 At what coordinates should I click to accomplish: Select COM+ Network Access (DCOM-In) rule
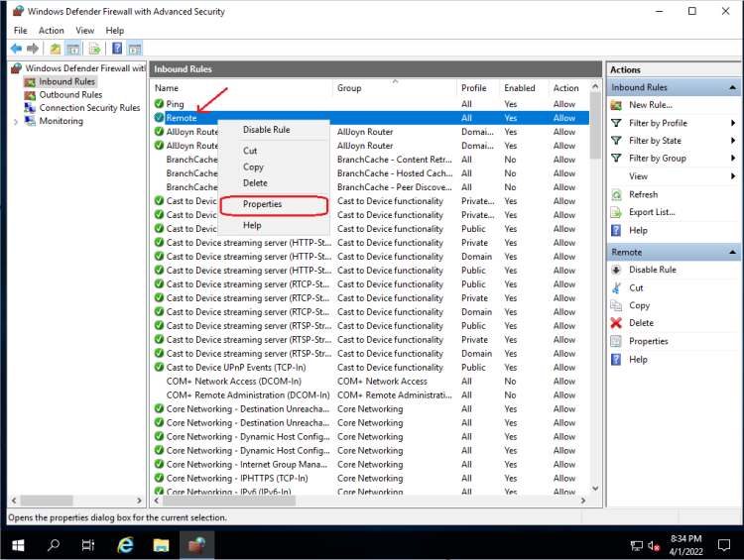point(370,382)
